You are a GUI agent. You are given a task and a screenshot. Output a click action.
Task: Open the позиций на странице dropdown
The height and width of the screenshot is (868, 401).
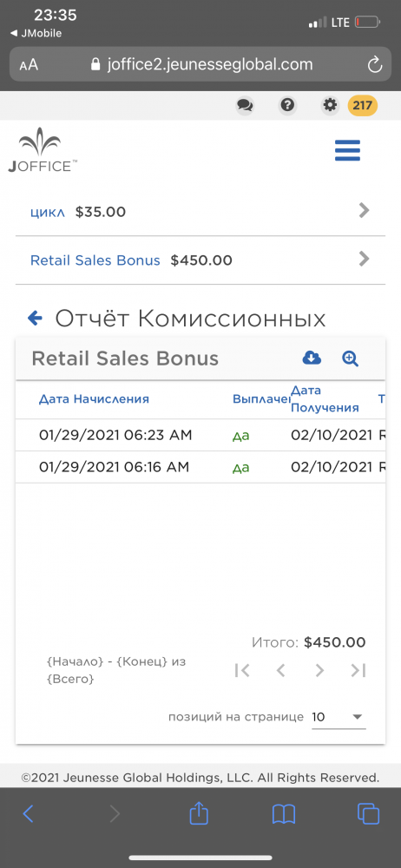point(339,717)
